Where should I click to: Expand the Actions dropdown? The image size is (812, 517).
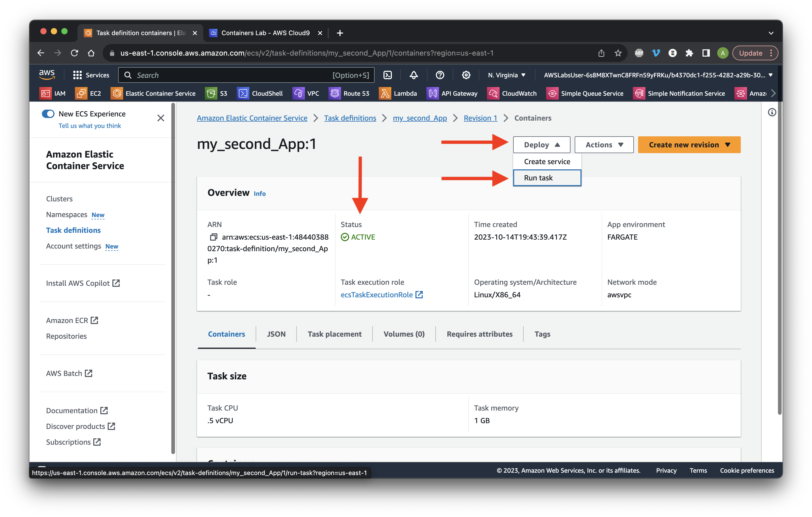pyautogui.click(x=604, y=145)
